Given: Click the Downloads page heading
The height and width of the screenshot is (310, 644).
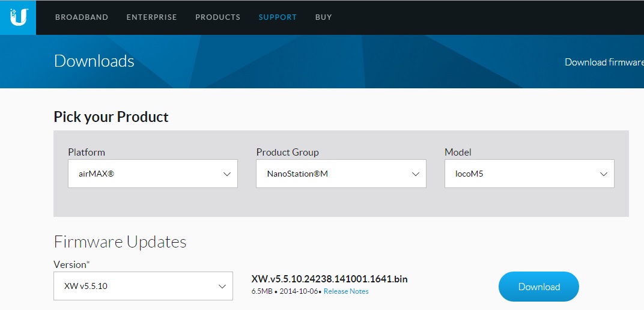Looking at the screenshot, I should (94, 61).
